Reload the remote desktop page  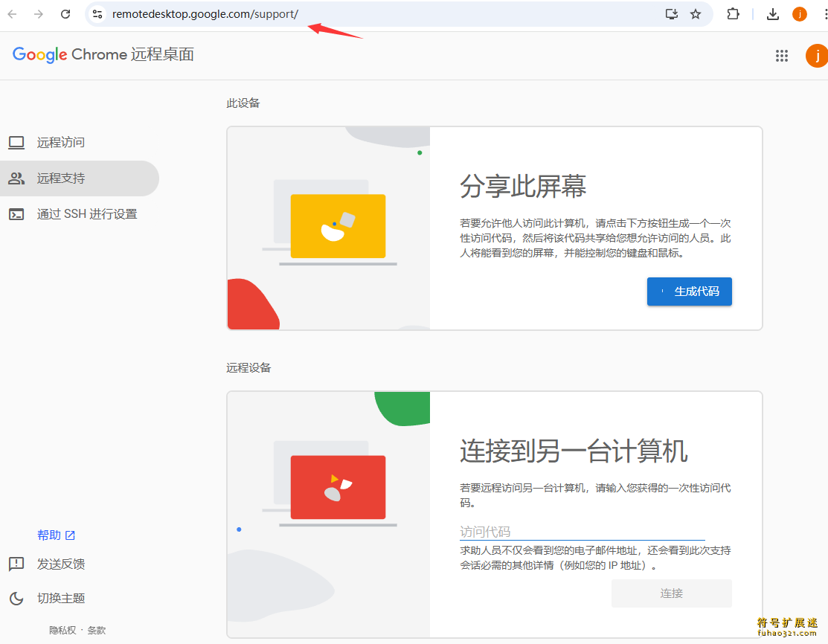coord(65,14)
